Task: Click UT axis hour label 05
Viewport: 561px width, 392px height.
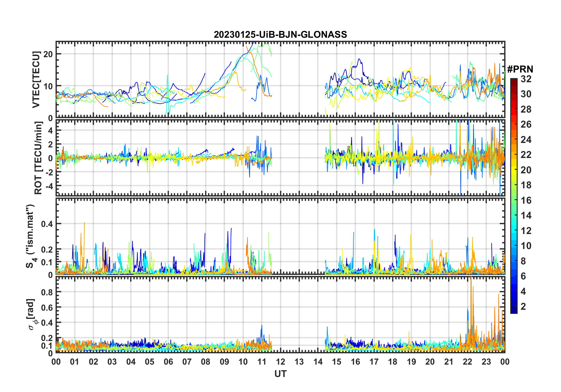Action: pos(150,362)
